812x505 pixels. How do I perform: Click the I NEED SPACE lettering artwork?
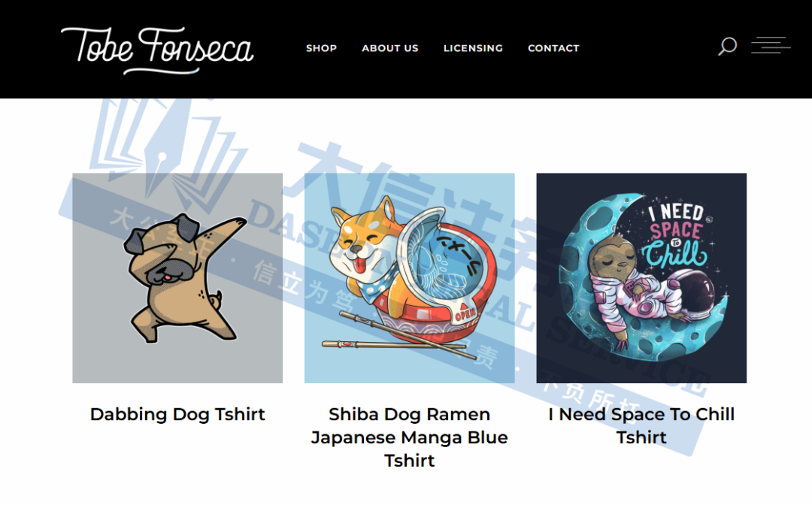coord(677,234)
